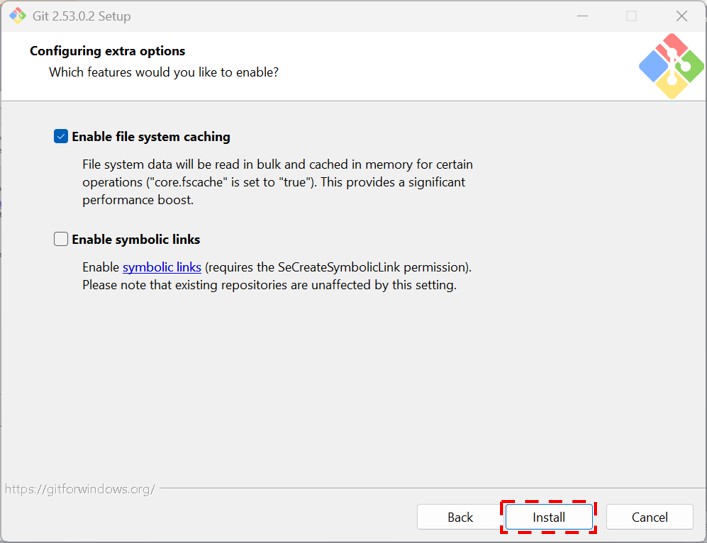The image size is (707, 543).
Task: Click the "Enable symbolic links" label text
Action: click(x=136, y=240)
